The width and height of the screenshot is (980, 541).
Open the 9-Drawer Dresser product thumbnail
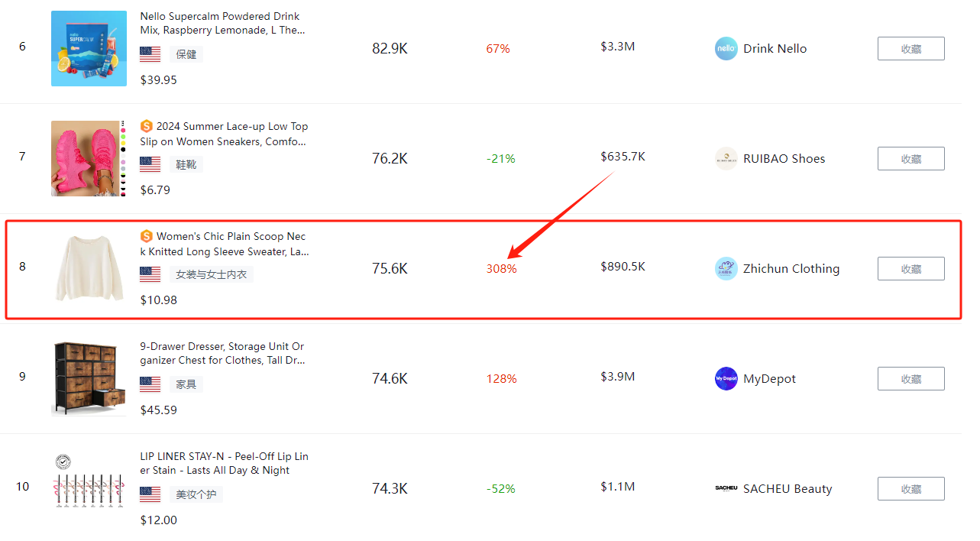[89, 379]
